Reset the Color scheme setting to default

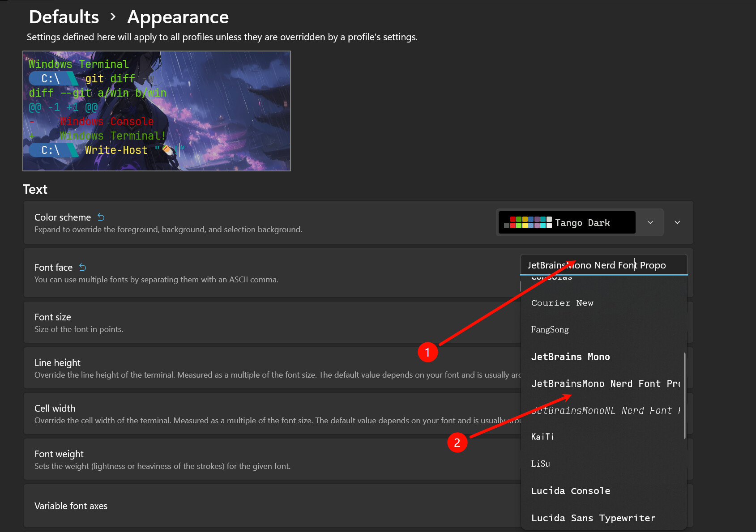[x=101, y=217]
